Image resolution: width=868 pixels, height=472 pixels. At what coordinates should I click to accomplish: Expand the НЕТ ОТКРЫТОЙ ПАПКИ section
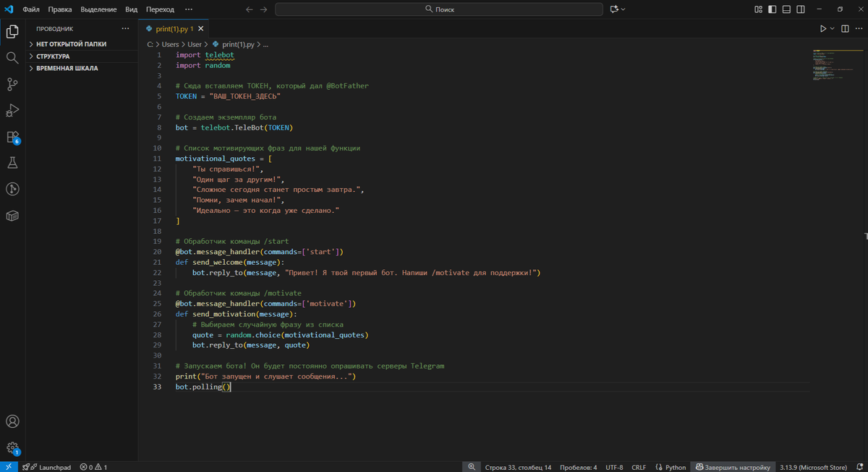(82, 44)
